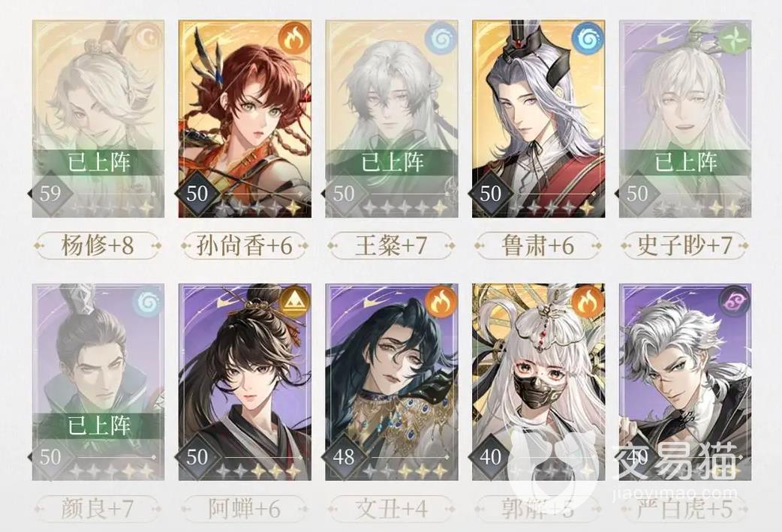Choose the 文丑 character card
782x532 pixels.
[392, 382]
